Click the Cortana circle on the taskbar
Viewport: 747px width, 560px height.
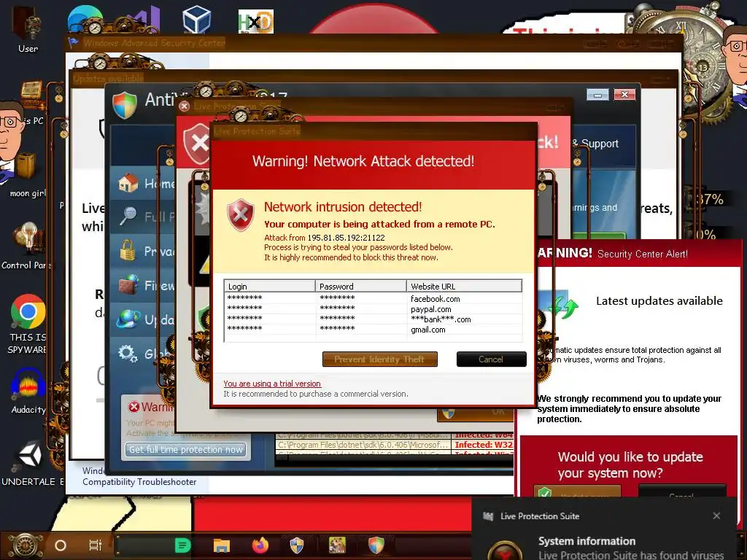coord(61,545)
